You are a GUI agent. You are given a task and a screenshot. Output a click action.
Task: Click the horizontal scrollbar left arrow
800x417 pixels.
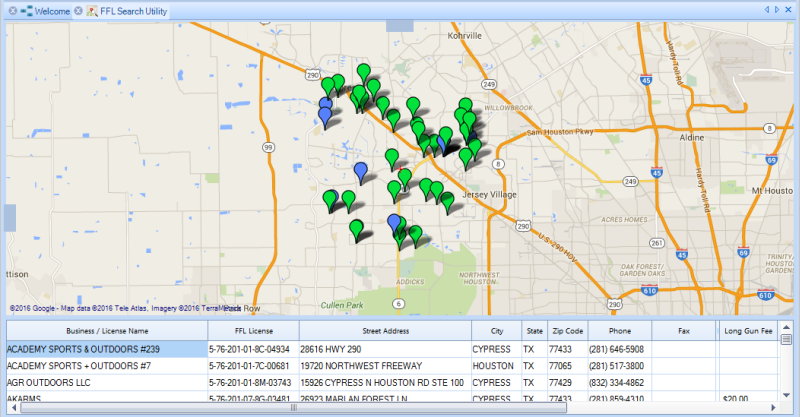point(14,407)
